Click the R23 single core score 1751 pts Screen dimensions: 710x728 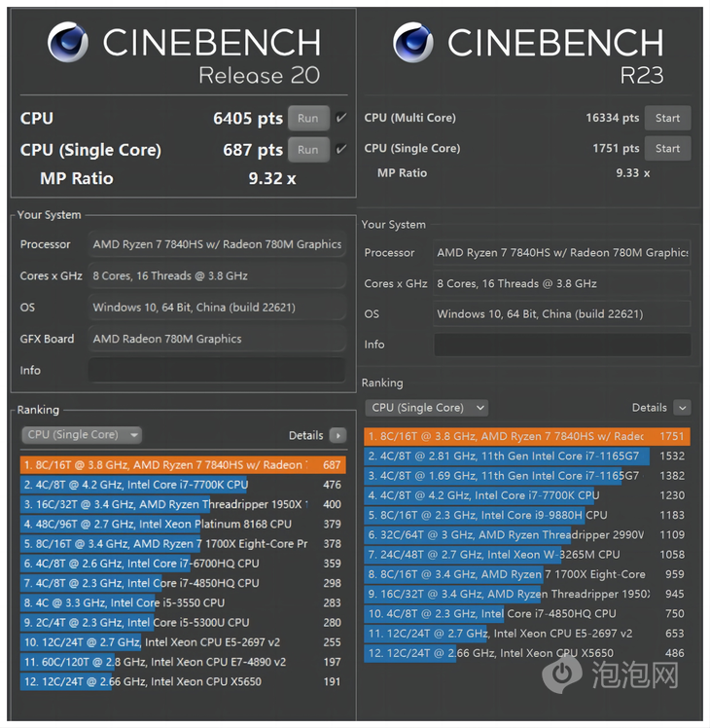coord(616,149)
